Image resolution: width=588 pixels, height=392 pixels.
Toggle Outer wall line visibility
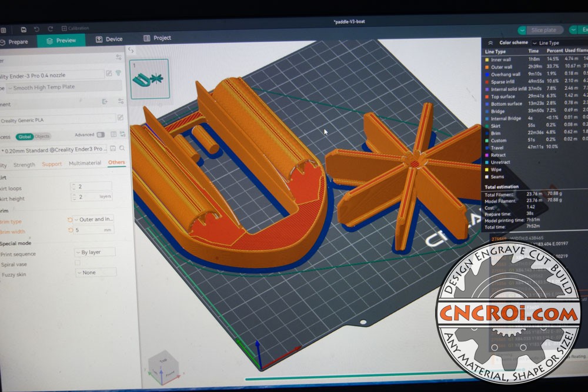[487, 67]
